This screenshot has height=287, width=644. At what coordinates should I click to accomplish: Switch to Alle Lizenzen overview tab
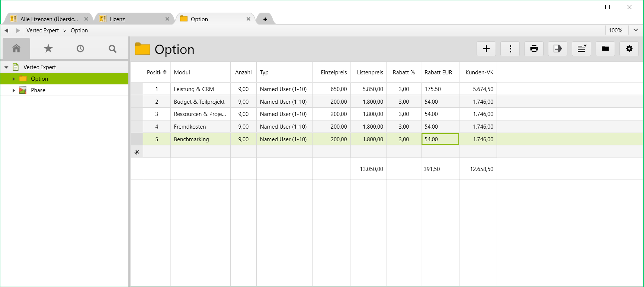click(49, 19)
